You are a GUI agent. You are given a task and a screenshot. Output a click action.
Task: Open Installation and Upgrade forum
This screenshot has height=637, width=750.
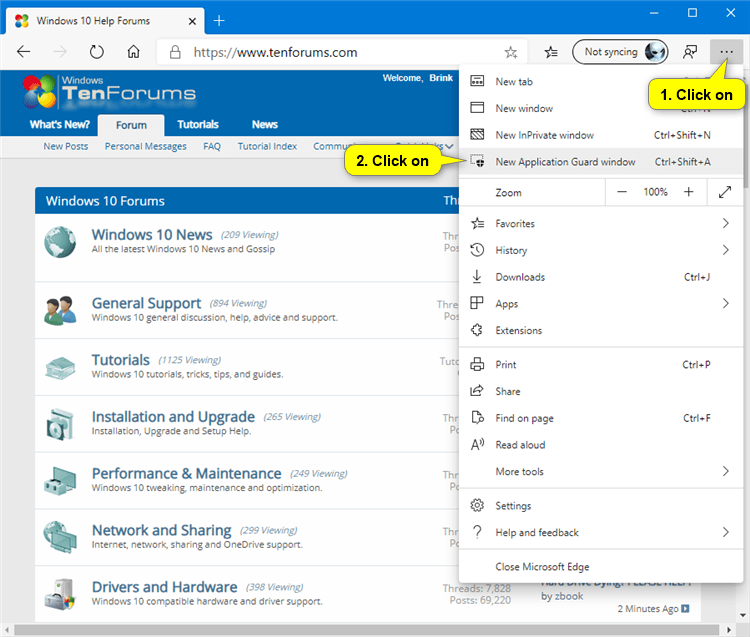[x=173, y=417]
